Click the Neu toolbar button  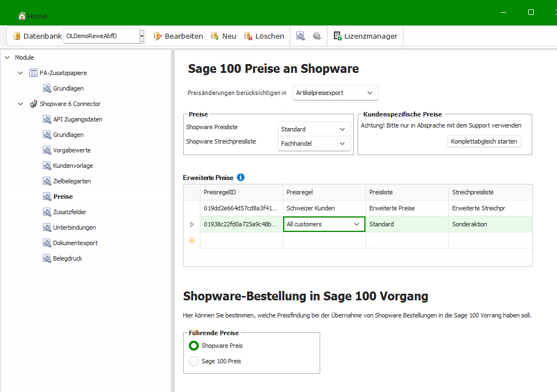(x=224, y=36)
